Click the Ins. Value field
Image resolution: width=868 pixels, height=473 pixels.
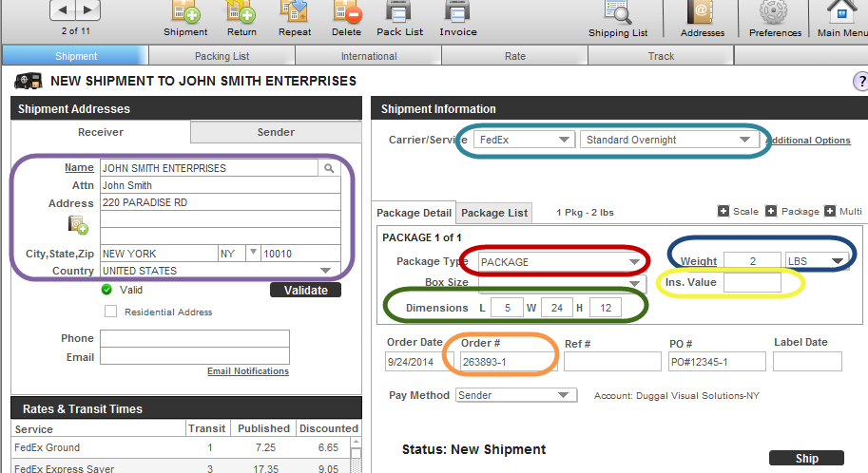point(752,282)
